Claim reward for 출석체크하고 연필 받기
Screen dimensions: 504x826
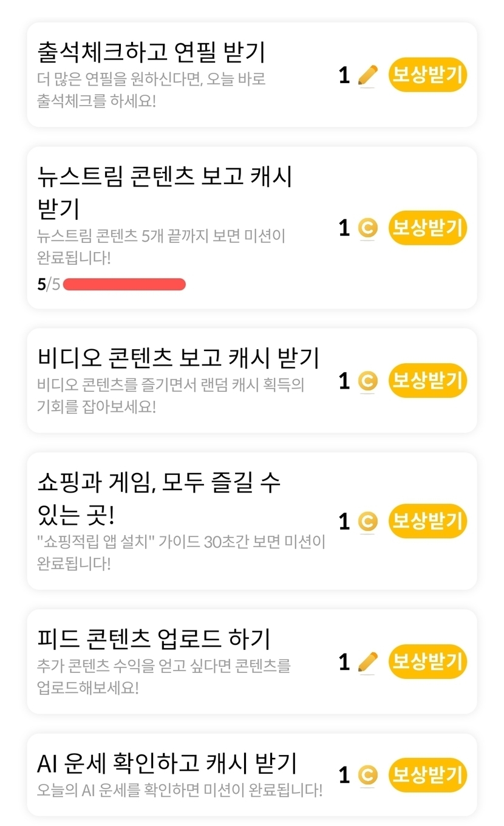tap(427, 75)
